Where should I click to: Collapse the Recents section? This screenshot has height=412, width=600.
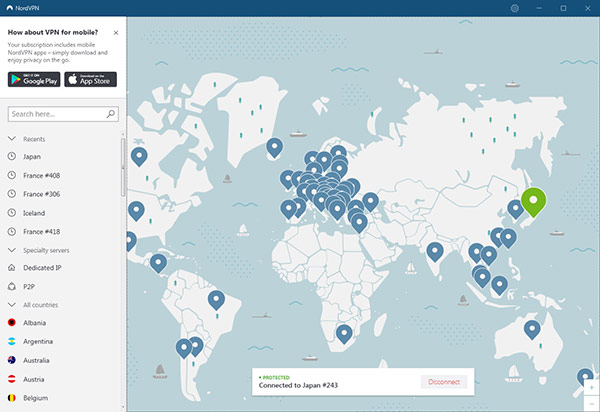pos(12,138)
